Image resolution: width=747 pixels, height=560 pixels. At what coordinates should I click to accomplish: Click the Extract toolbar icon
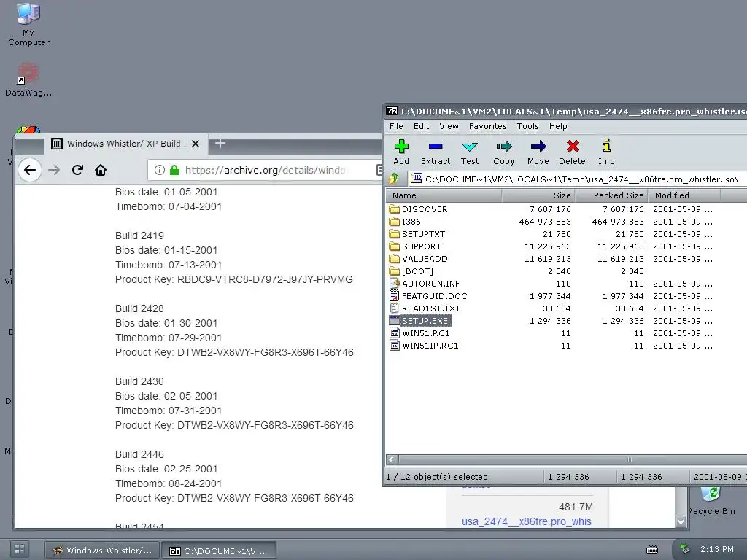tap(436, 152)
